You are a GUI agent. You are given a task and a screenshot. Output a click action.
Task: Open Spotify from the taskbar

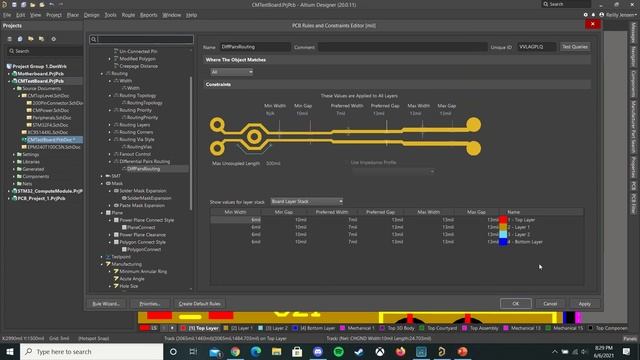click(x=338, y=352)
